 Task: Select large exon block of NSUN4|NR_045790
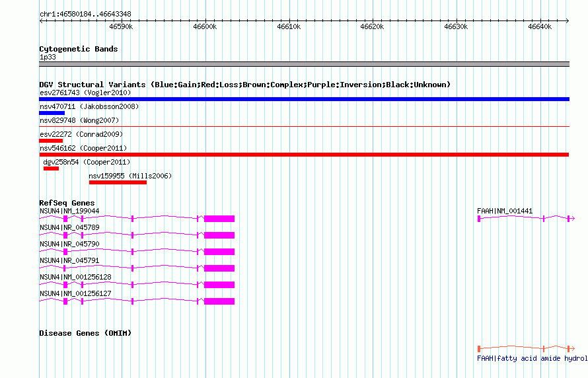pyautogui.click(x=219, y=252)
